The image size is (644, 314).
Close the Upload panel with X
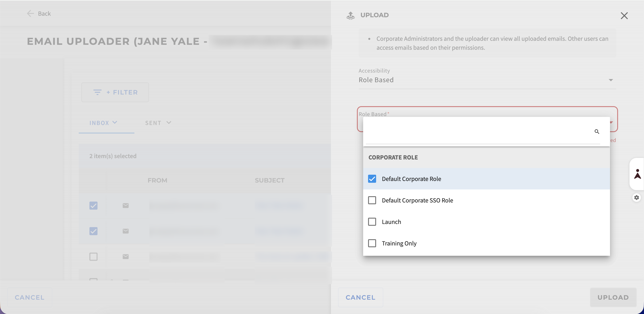(x=624, y=15)
